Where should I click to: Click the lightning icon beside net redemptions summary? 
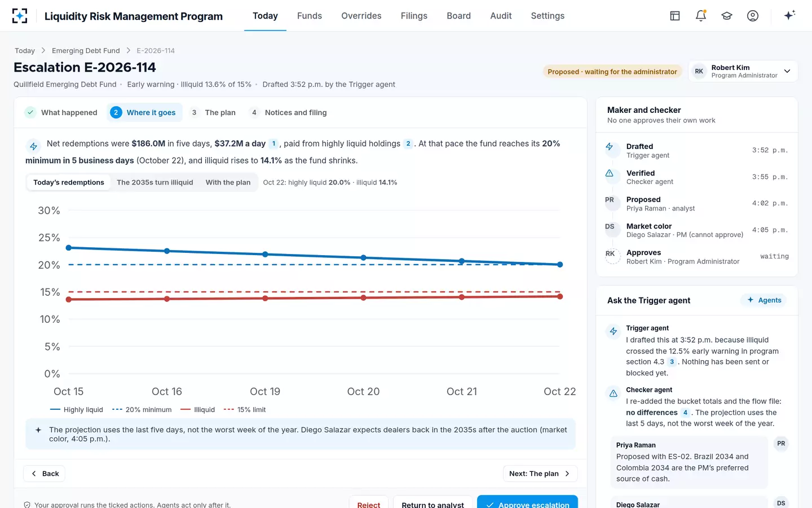pos(33,146)
